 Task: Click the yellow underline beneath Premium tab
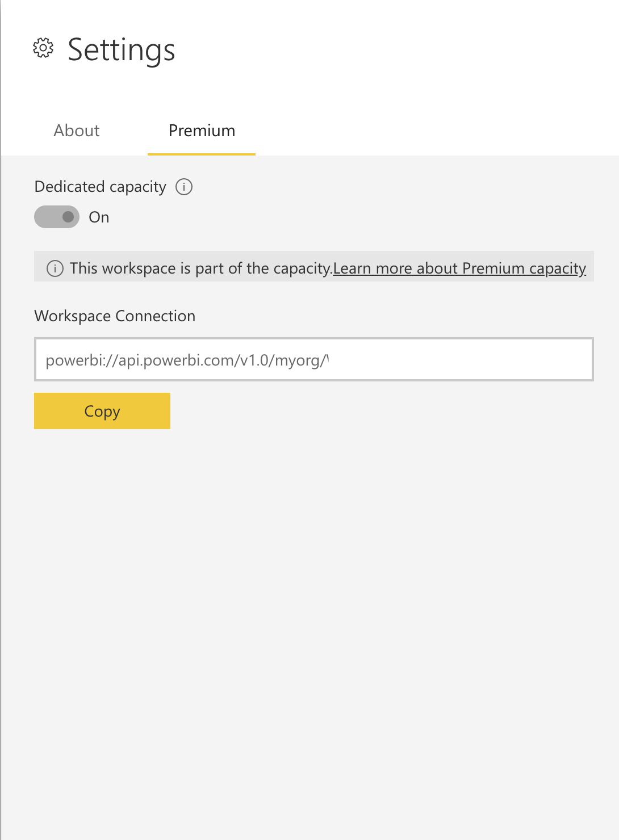click(x=202, y=154)
